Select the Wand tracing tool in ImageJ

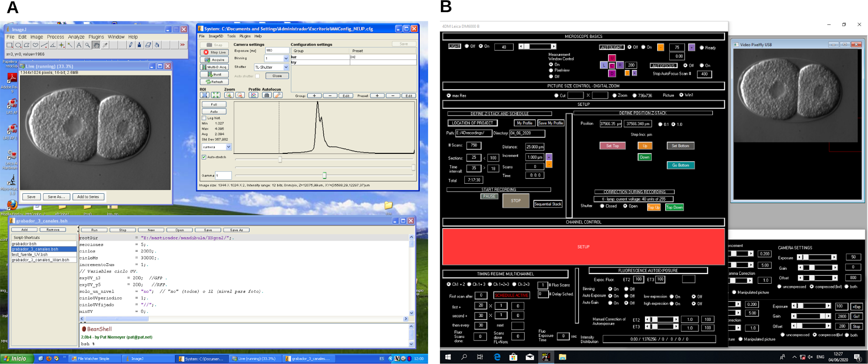pyautogui.click(x=70, y=45)
